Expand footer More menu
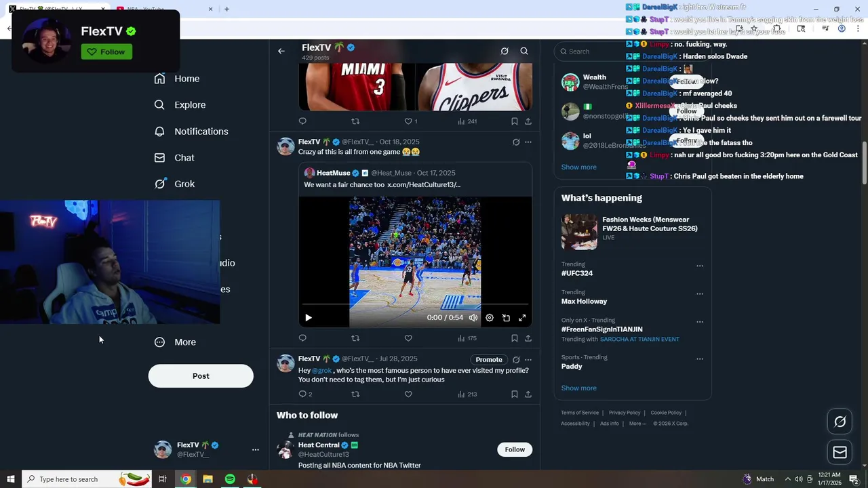This screenshot has width=868, height=488. [x=637, y=424]
